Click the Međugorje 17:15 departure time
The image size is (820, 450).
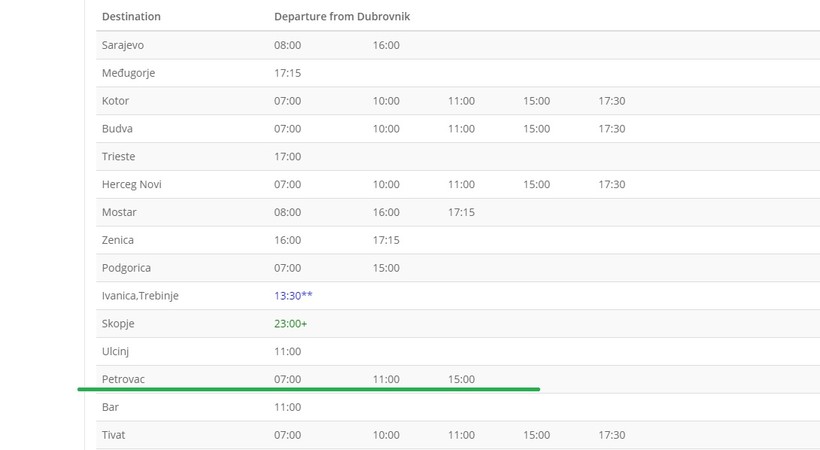(x=288, y=73)
